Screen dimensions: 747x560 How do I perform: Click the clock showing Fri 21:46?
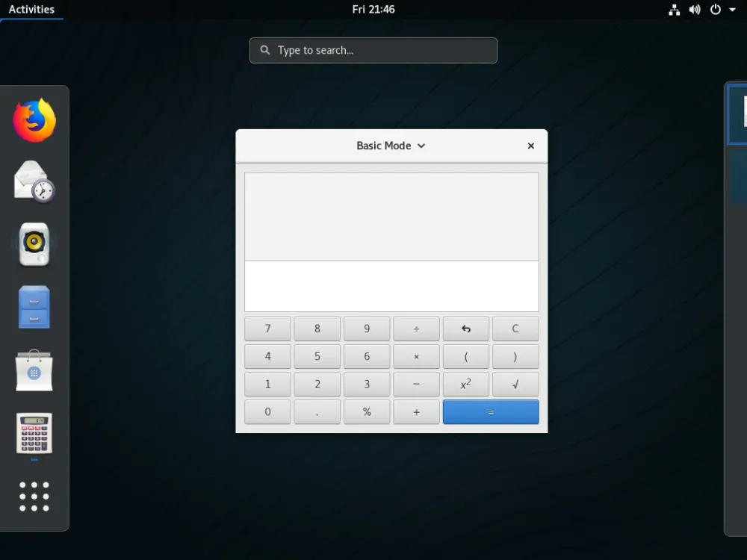373,9
